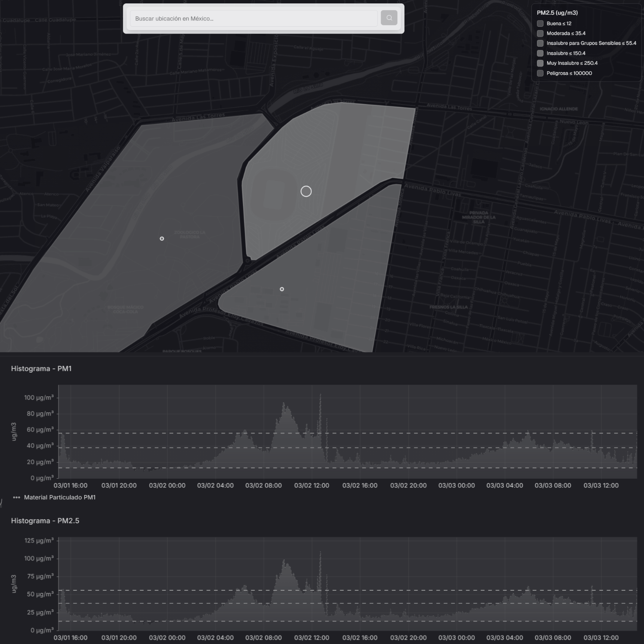
Task: Click the Insalubre ≤ 150.4 legend swatch
Action: 540,53
